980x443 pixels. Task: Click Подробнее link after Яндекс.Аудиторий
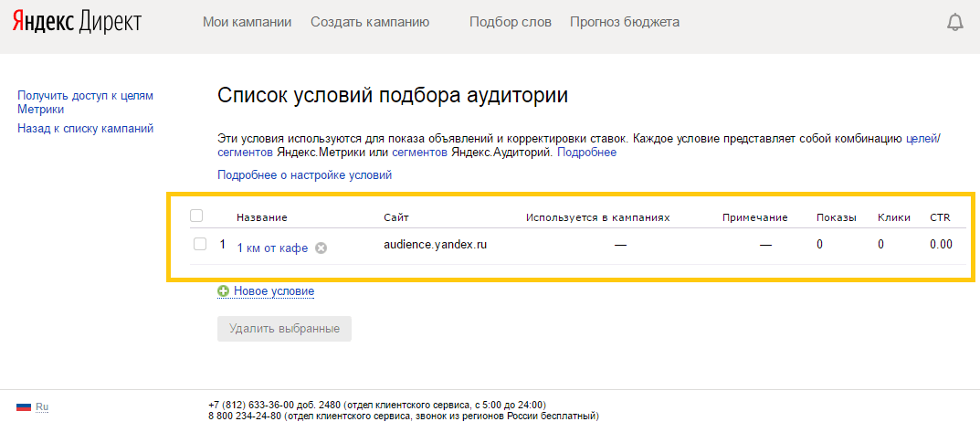coord(587,153)
